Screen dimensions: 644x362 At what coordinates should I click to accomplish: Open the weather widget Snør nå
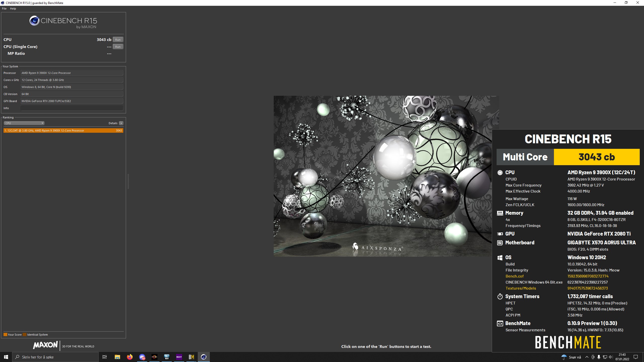[x=571, y=357]
